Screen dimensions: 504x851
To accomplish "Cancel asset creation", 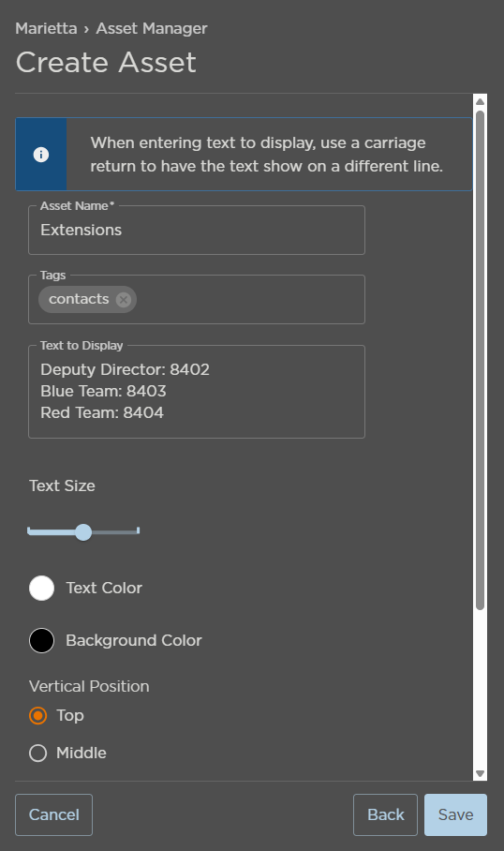I will point(53,814).
